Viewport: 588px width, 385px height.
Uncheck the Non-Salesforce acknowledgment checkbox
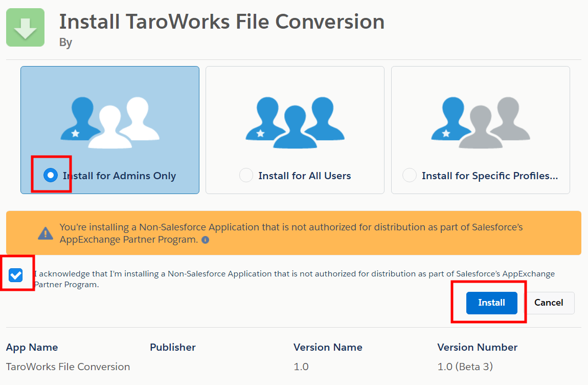(x=16, y=275)
